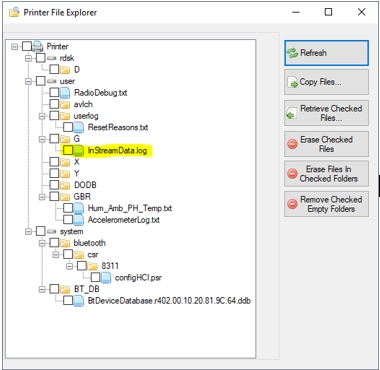The image size is (380, 370).
Task: Click the bluetooth folder icon
Action: (65, 243)
